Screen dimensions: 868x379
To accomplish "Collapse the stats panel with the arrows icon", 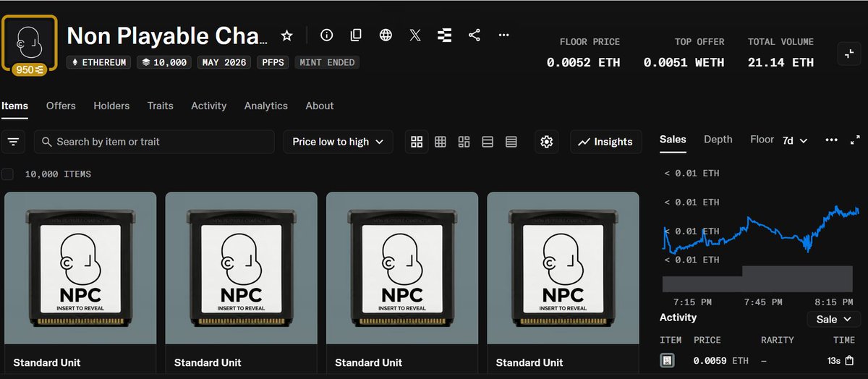I will pyautogui.click(x=848, y=53).
